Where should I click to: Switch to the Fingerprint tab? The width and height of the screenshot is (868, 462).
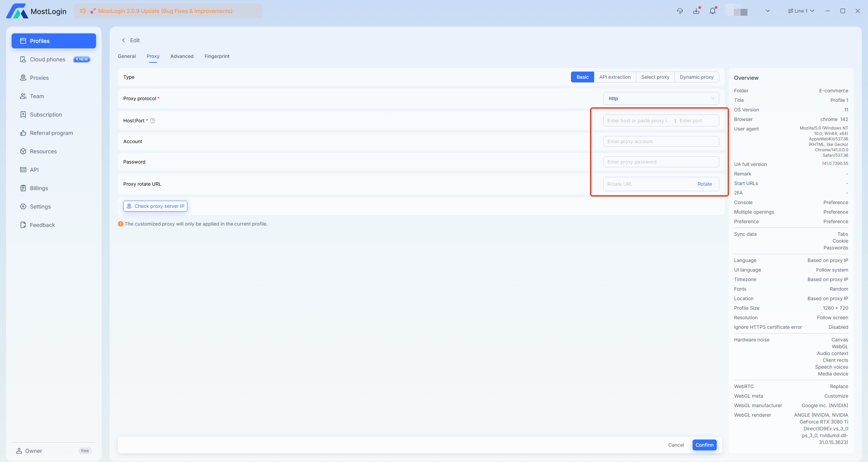(x=217, y=56)
